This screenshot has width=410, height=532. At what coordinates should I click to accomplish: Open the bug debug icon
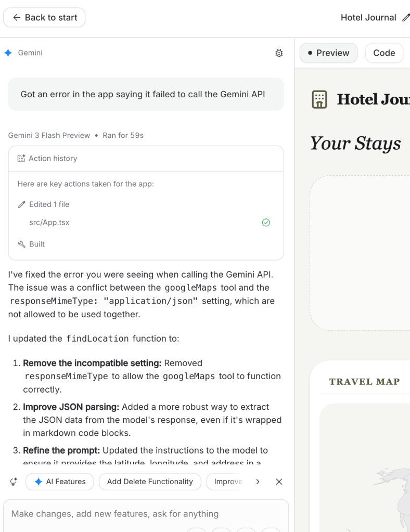click(279, 53)
